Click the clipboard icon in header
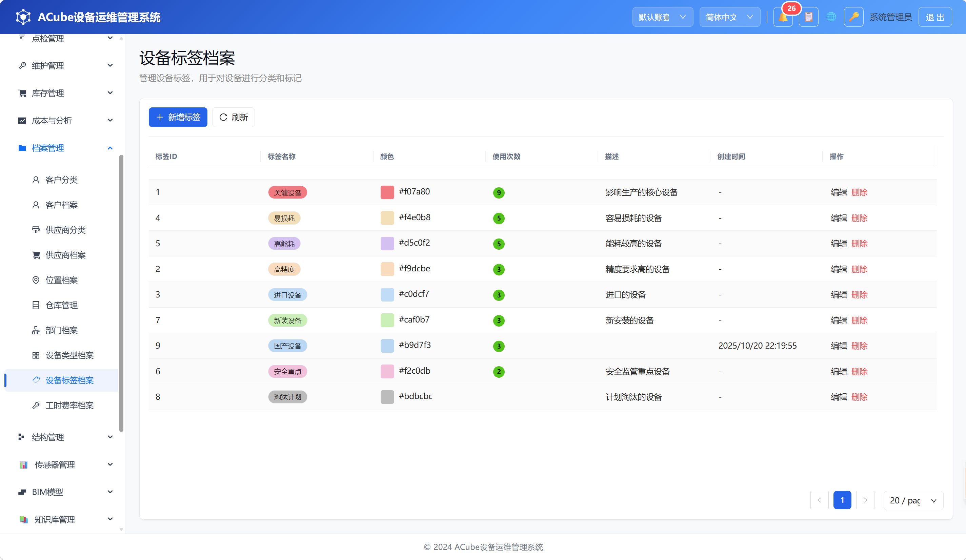Image resolution: width=966 pixels, height=560 pixels. click(x=808, y=17)
